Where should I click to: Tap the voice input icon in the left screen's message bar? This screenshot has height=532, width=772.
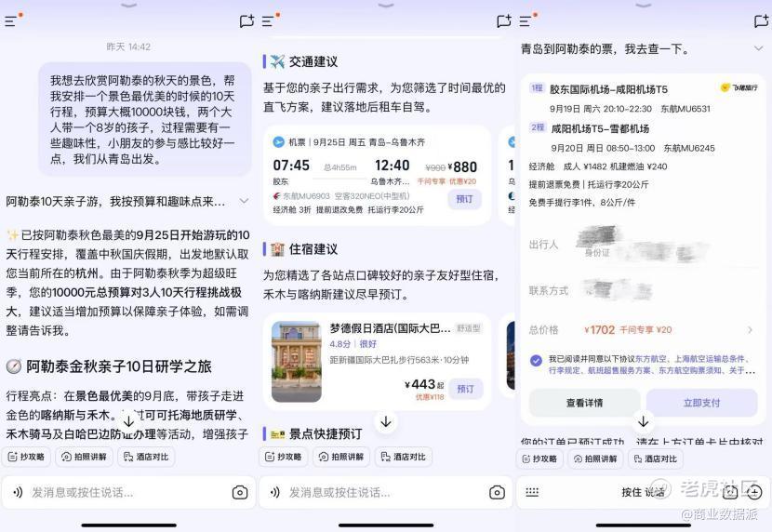coord(18,492)
